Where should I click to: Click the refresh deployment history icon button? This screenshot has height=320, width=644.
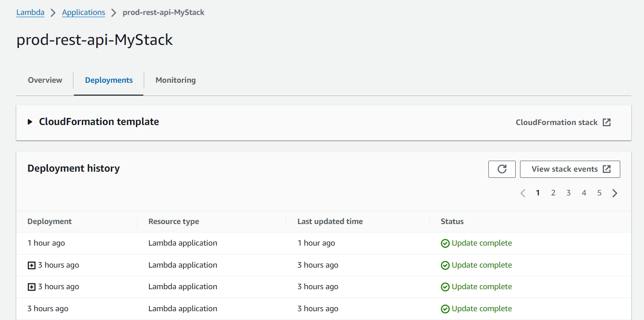(502, 169)
